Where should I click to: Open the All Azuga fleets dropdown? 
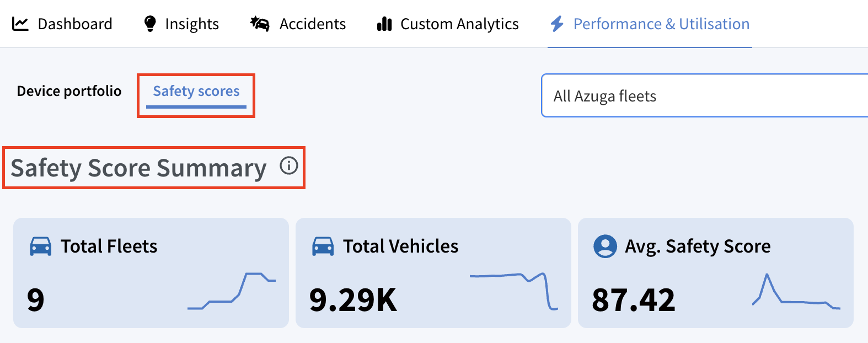[705, 95]
